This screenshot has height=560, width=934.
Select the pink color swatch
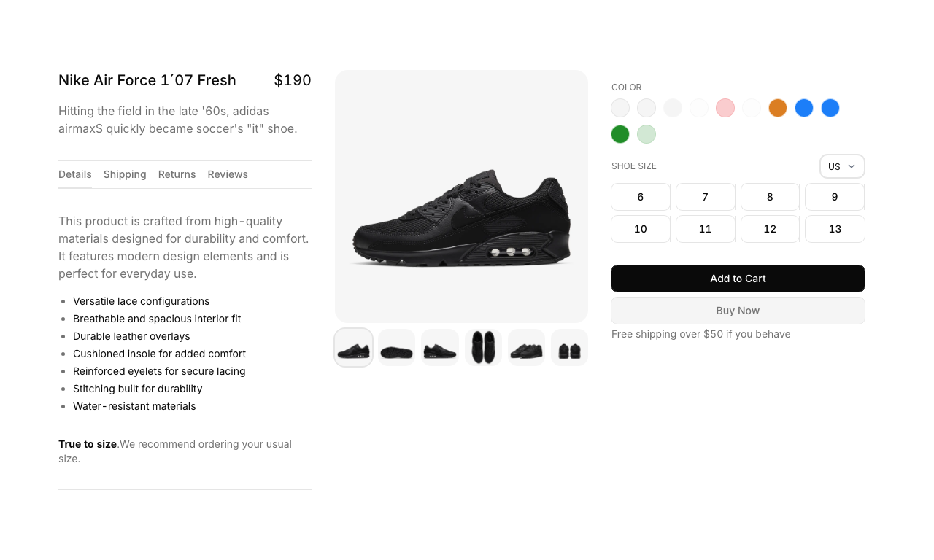coord(725,107)
